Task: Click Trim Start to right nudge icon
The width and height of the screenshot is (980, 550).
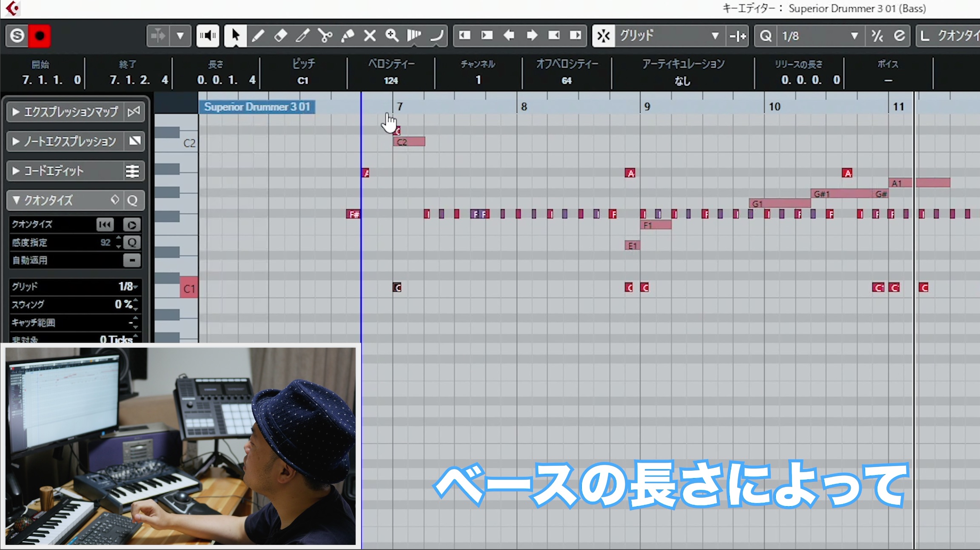Action: (x=487, y=36)
